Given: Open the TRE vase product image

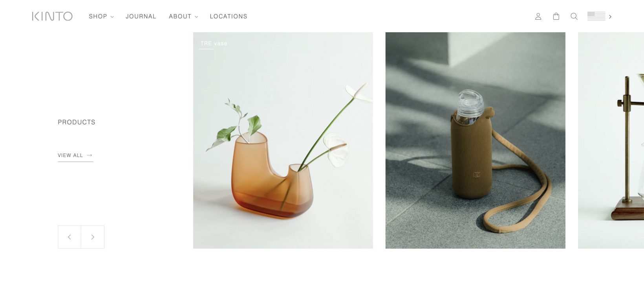Looking at the screenshot, I should point(283,140).
